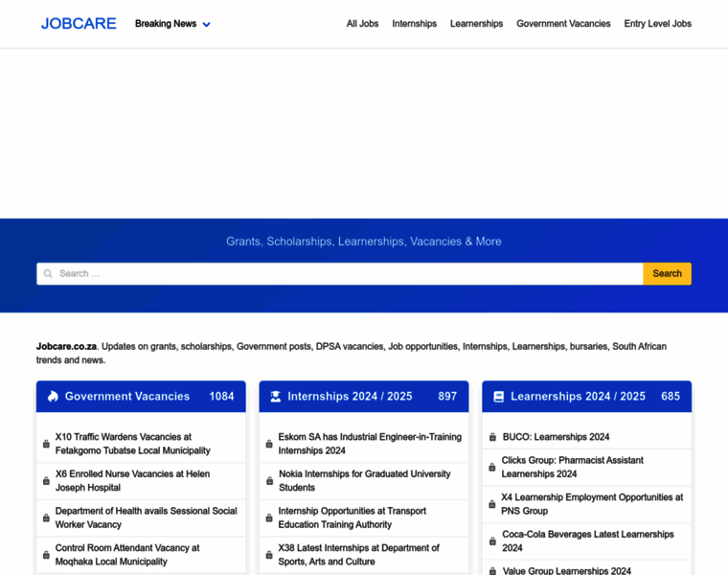Go to All Jobs page
Image resolution: width=728 pixels, height=575 pixels.
(x=362, y=24)
